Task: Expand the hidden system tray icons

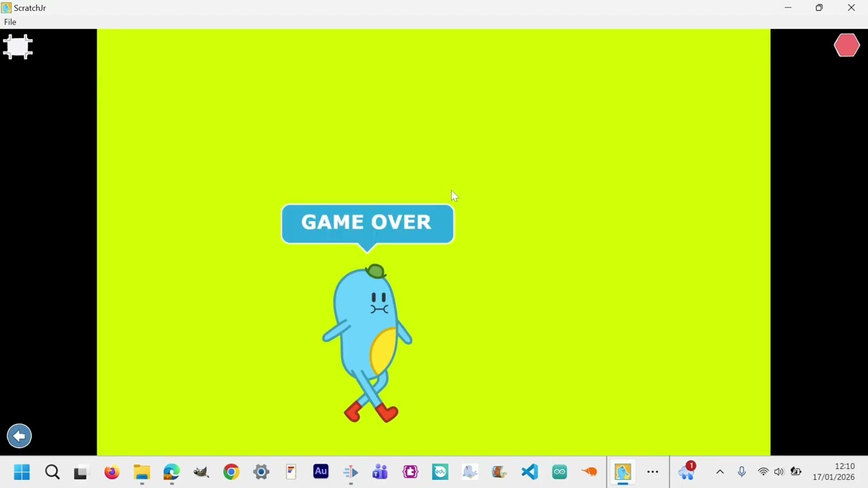Action: coord(720,472)
